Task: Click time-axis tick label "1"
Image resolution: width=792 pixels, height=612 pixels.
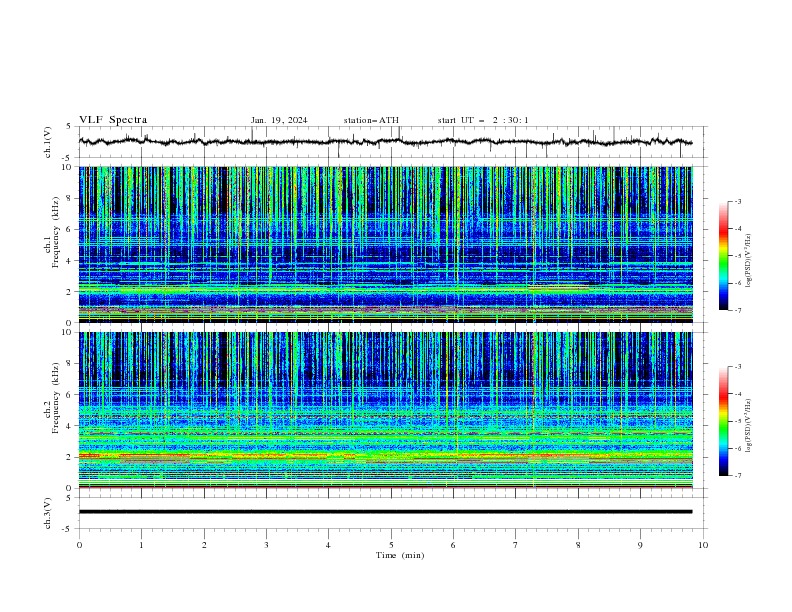Action: [x=141, y=545]
